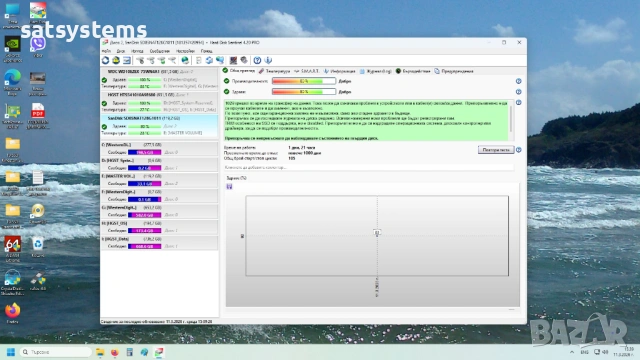Open the NVIDIA GeForce desktop shortcut
This screenshot has height=360, width=640.
[x=13, y=49]
